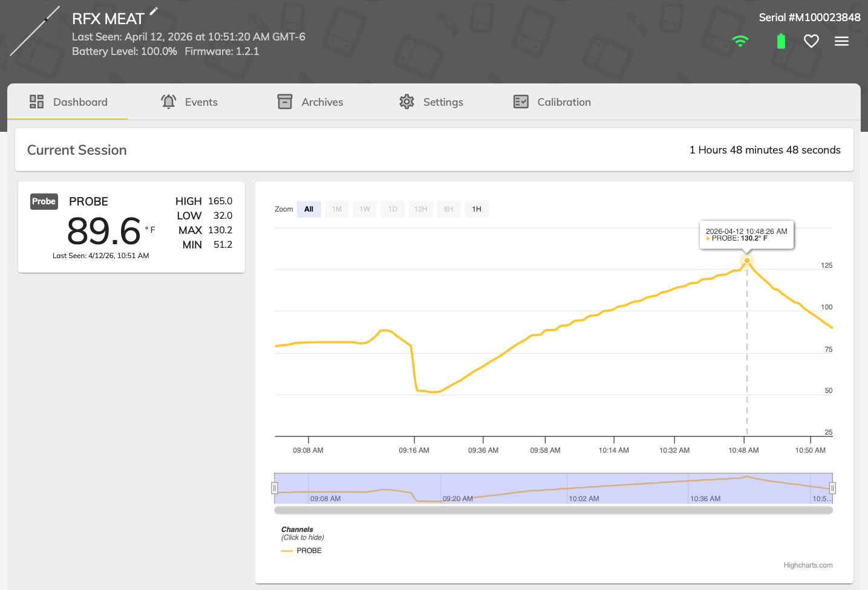Open the Highcharts.com credit link

[x=808, y=565]
